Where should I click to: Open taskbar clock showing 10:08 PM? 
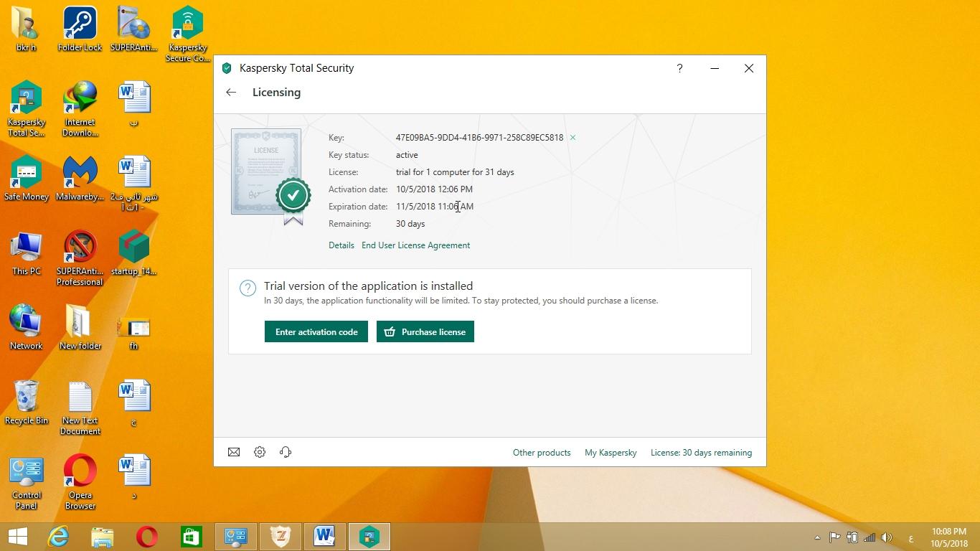tap(949, 537)
